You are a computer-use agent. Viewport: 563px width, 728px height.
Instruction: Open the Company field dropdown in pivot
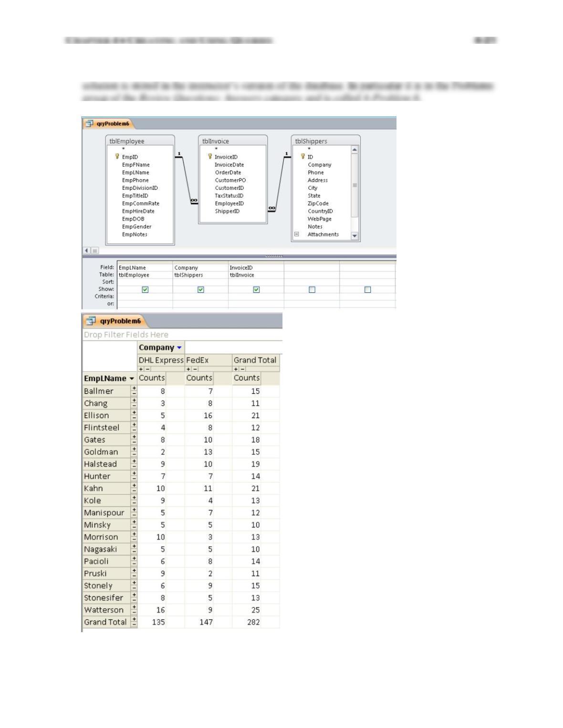click(x=179, y=348)
